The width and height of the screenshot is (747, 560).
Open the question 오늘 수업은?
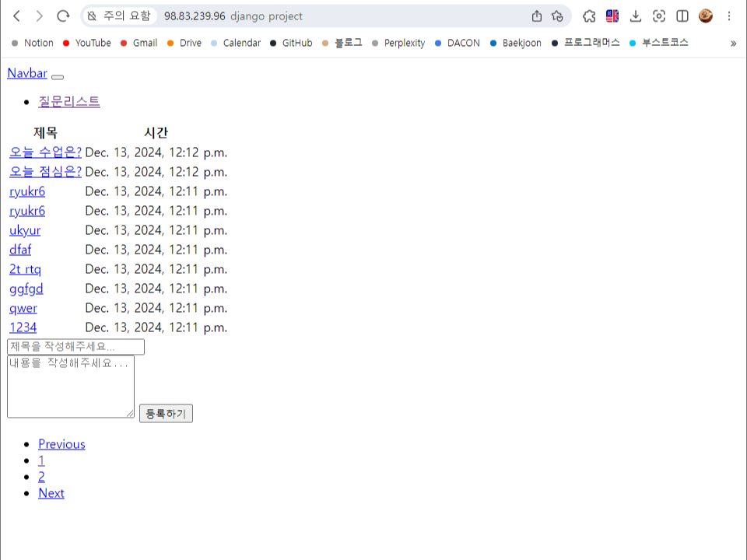pyautogui.click(x=45, y=152)
